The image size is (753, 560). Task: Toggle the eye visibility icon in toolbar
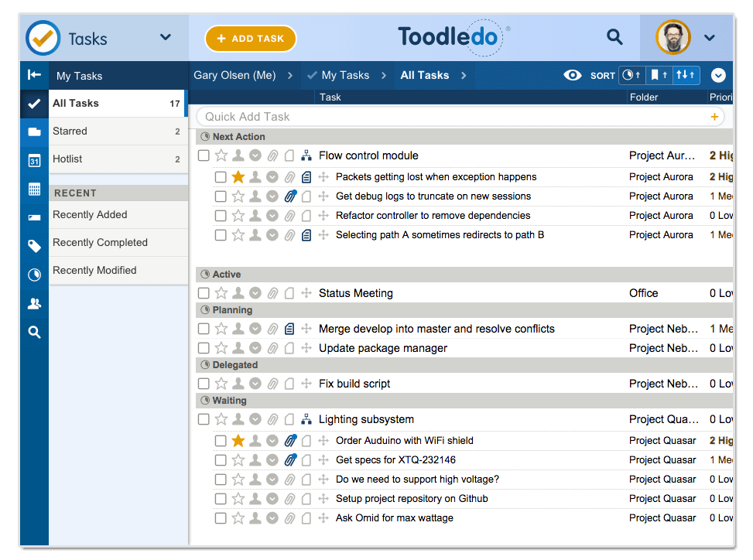[x=573, y=75]
